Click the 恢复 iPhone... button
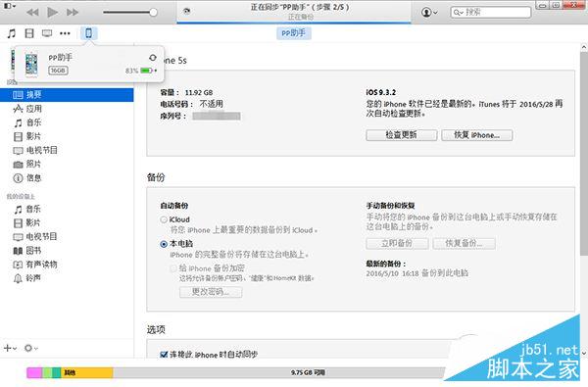The image size is (588, 387). (476, 135)
